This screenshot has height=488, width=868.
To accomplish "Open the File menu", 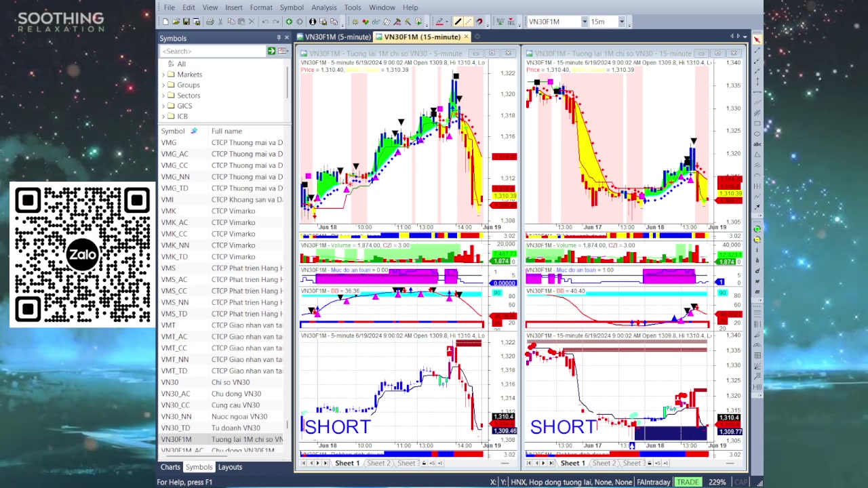I will [170, 7].
